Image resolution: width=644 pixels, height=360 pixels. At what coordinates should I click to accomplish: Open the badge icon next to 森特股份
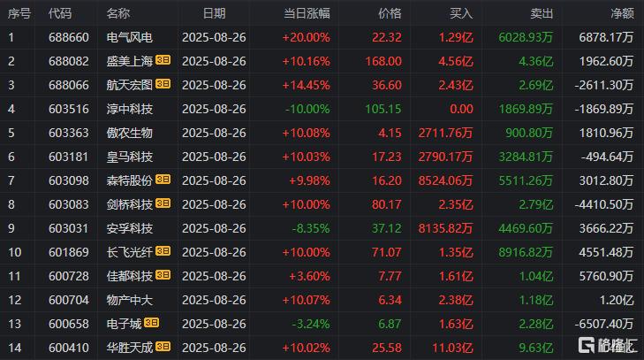[163, 180]
